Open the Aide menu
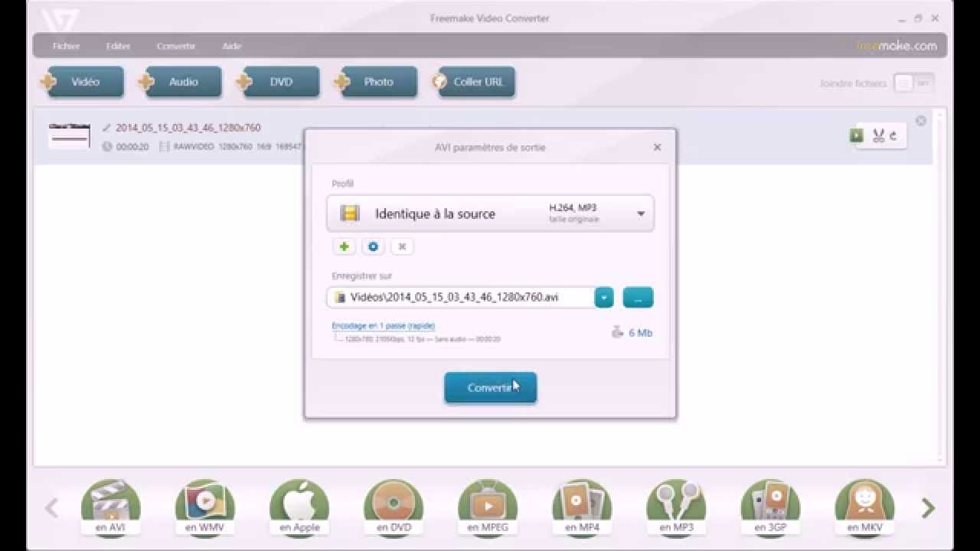The width and height of the screenshot is (980, 551). pos(231,46)
